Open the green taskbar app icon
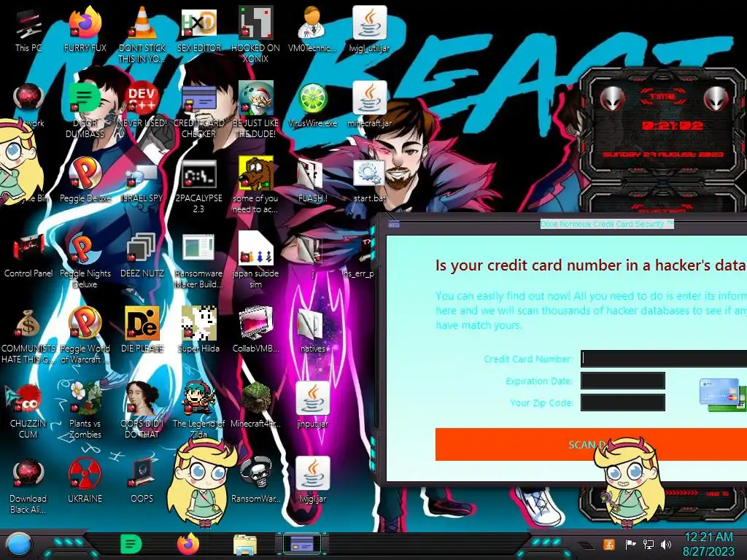 point(131,544)
